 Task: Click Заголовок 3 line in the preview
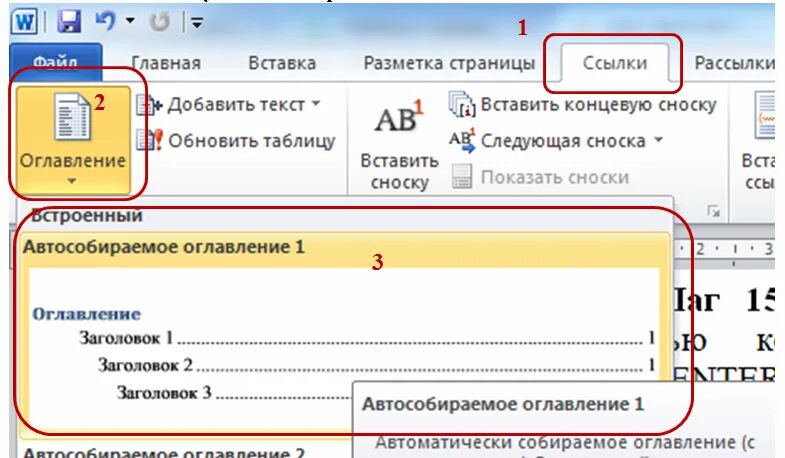tap(234, 393)
